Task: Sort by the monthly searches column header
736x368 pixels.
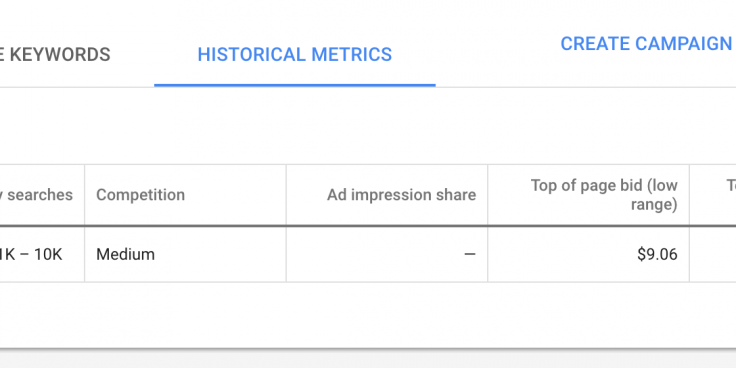Action: point(37,195)
